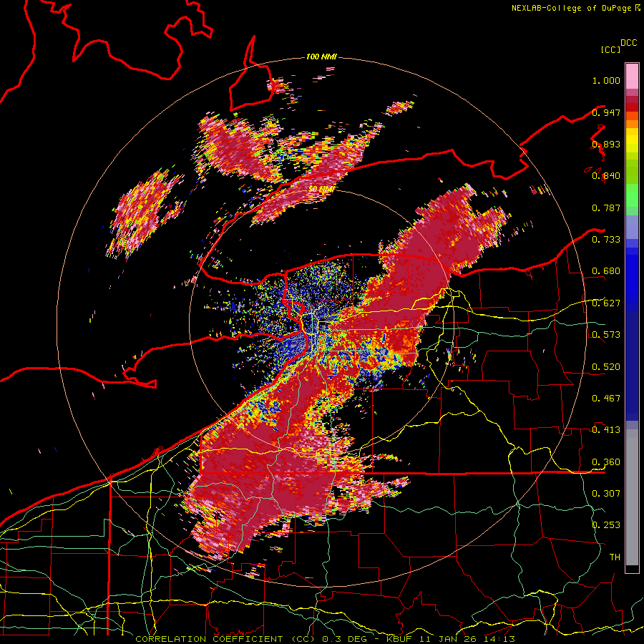Screen dimensions: 644x644
Task: Click the 0.413 legend value
Action: tap(606, 430)
